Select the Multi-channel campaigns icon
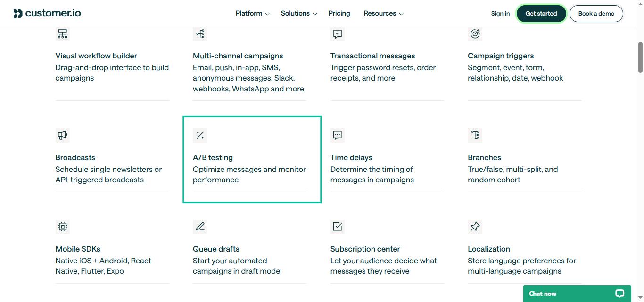This screenshot has width=644, height=302. coord(200,33)
